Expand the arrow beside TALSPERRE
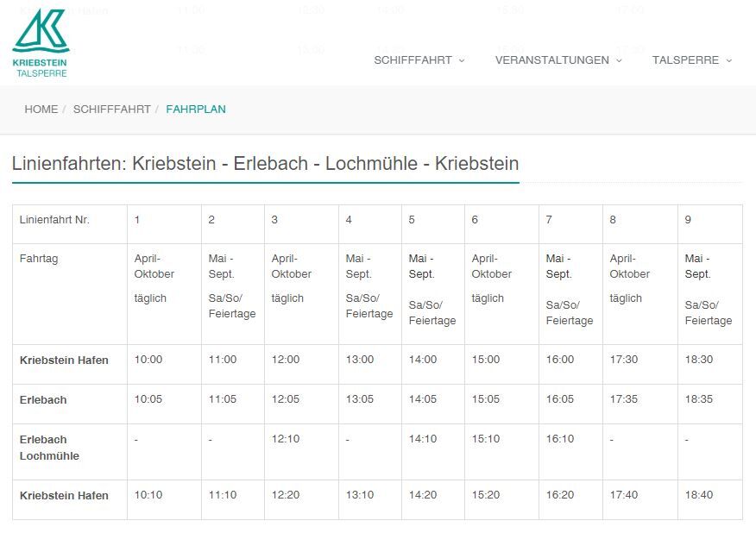 [728, 60]
